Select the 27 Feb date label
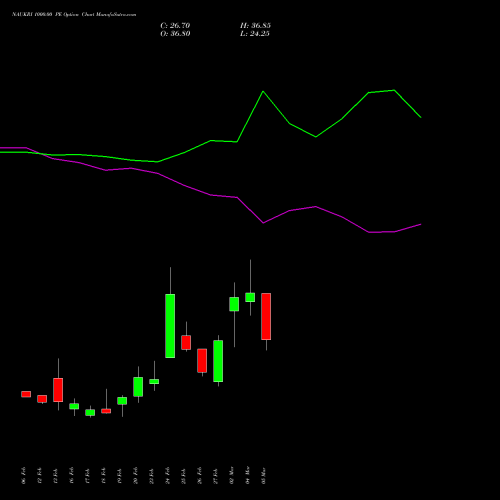Screen dimensions: 500x500 216,476
